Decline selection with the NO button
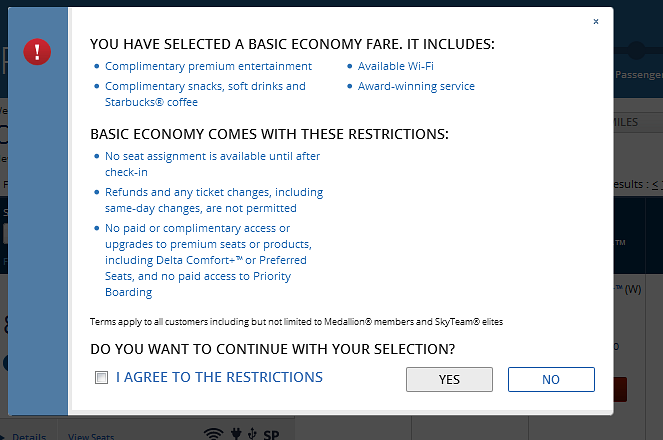 pos(551,379)
